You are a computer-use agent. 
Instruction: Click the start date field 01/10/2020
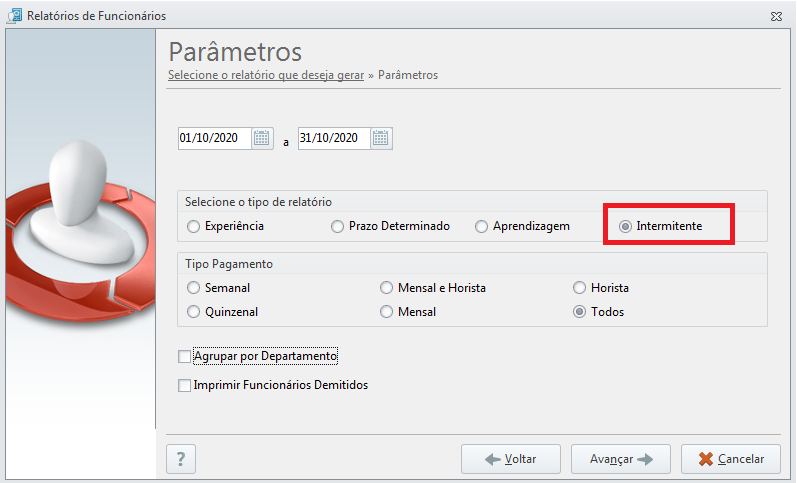214,138
